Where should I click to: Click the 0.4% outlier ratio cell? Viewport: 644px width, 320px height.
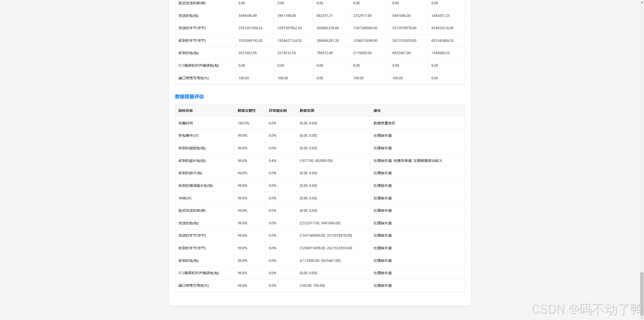tap(272, 161)
